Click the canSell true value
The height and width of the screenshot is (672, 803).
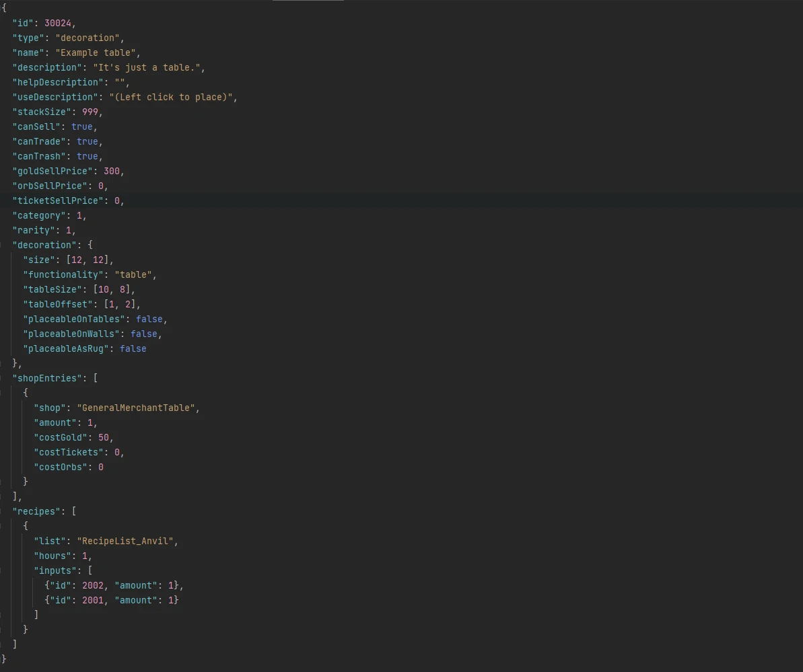tap(82, 126)
